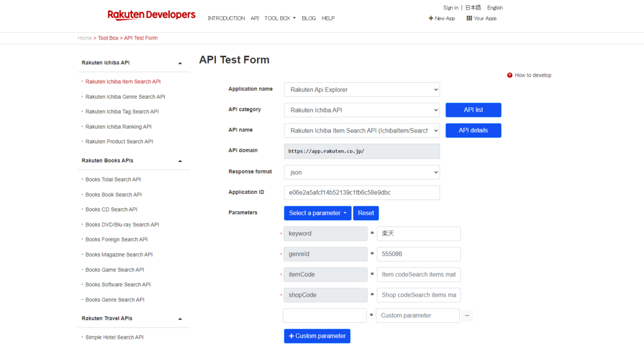Click the Custom parameter value field
Image resolution: width=644 pixels, height=349 pixels.
[418, 316]
